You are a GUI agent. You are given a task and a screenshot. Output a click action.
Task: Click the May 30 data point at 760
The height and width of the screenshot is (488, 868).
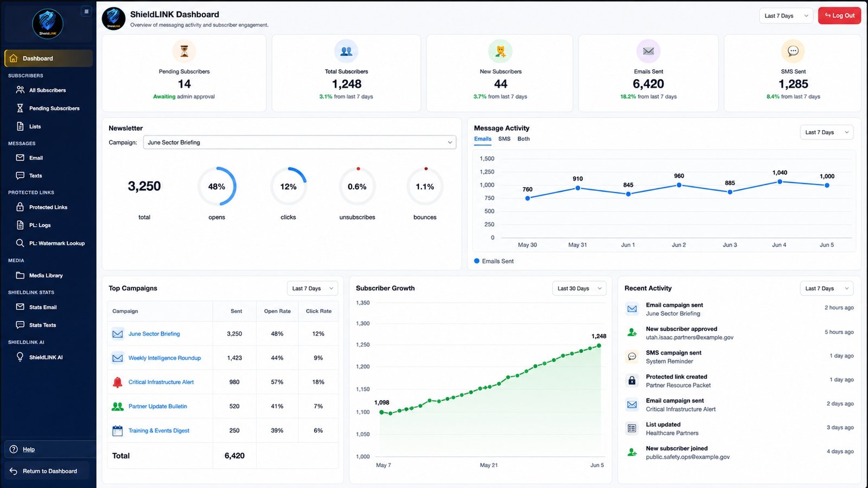pyautogui.click(x=527, y=198)
